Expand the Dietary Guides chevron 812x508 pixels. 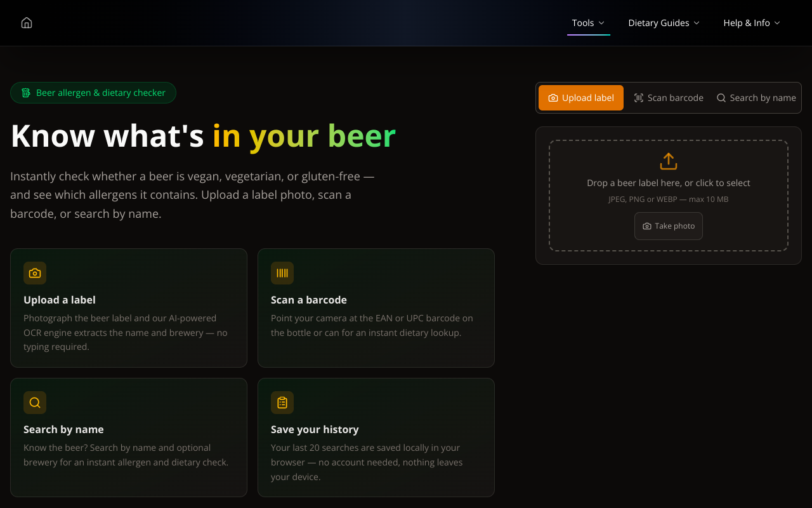point(697,23)
